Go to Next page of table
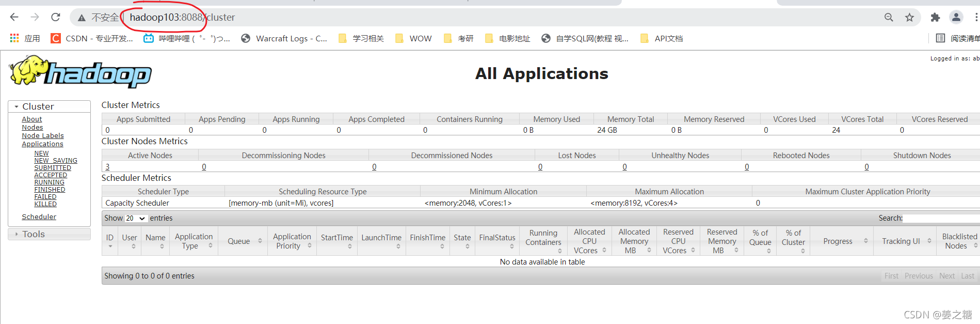Screen dimensions: 980x324 coord(947,276)
